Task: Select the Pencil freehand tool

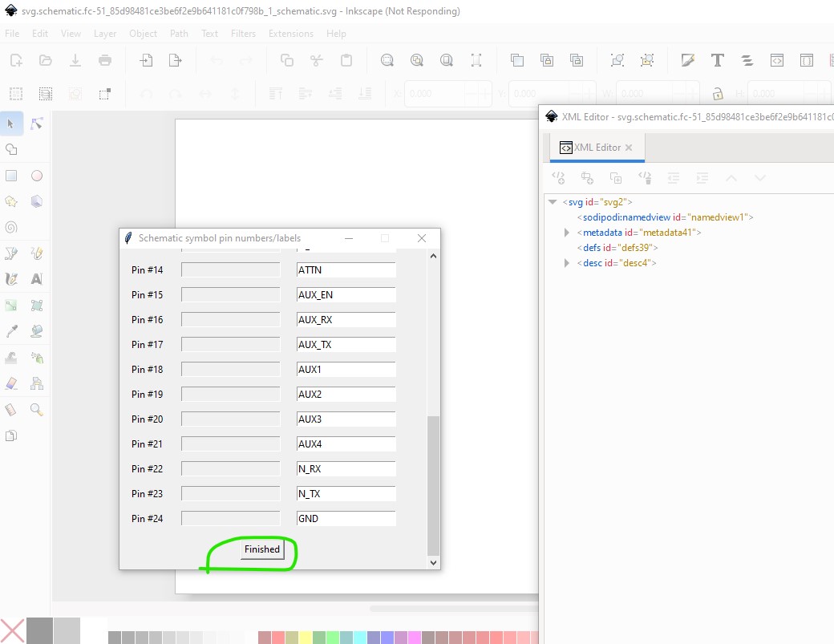Action: pyautogui.click(x=36, y=253)
